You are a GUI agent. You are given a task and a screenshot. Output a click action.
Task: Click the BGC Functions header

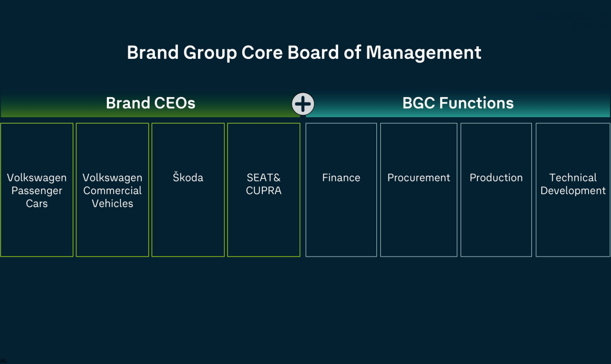pos(458,103)
